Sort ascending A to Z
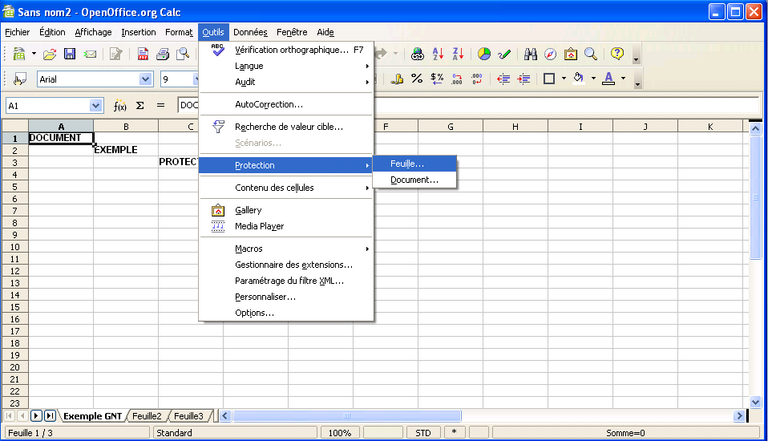This screenshot has width=768, height=441. (x=438, y=54)
